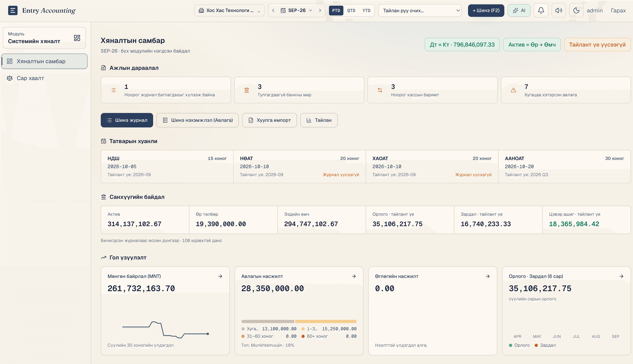
Task: Click the 'Актив = Өр + Өмч' badge
Action: (532, 45)
